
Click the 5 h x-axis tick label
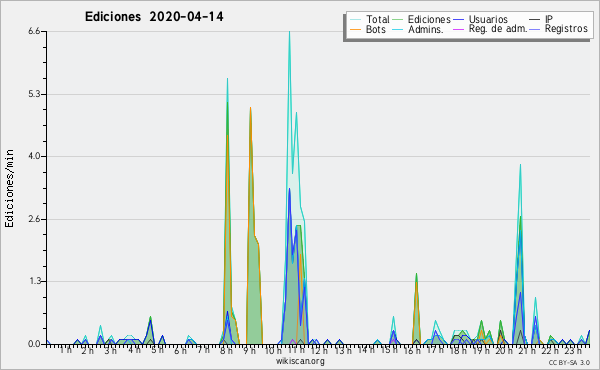click(x=157, y=350)
